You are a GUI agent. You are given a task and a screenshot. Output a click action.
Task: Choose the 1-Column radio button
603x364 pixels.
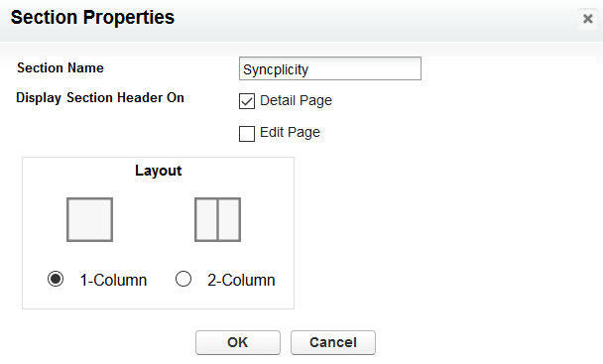[56, 279]
